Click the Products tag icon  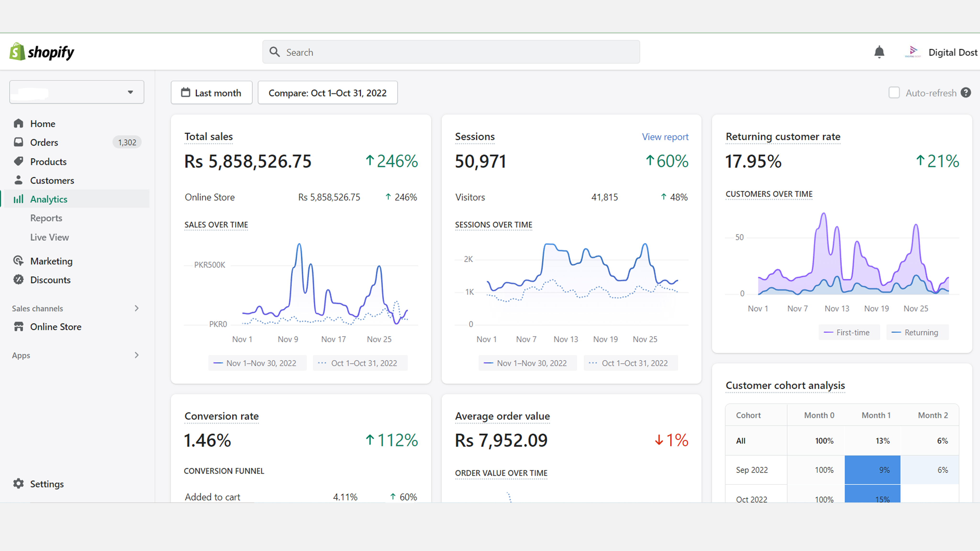click(x=18, y=161)
